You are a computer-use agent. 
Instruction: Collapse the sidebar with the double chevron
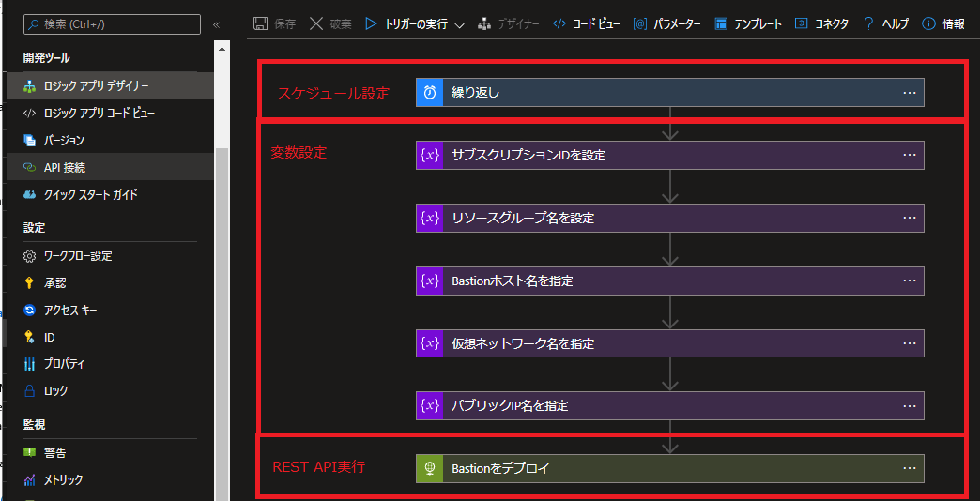point(216,25)
